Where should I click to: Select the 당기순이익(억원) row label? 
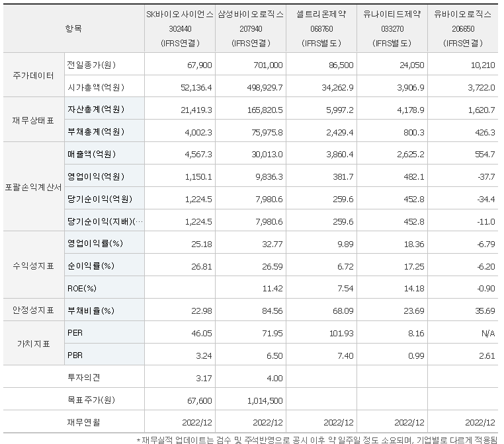coord(100,199)
